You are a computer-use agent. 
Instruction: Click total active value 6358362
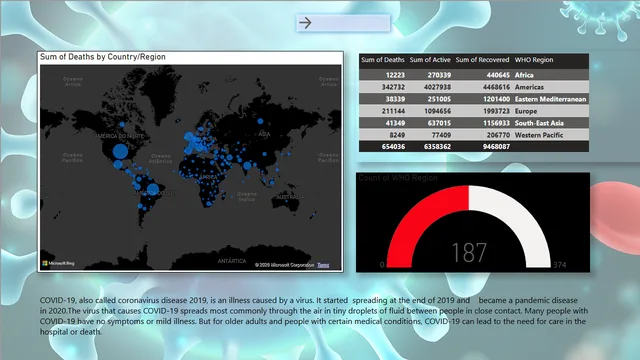pyautogui.click(x=437, y=147)
